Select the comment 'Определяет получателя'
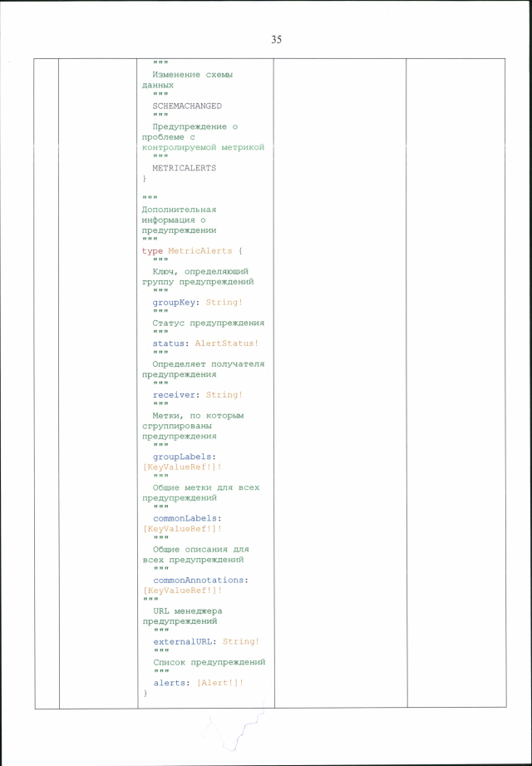 click(x=208, y=364)
